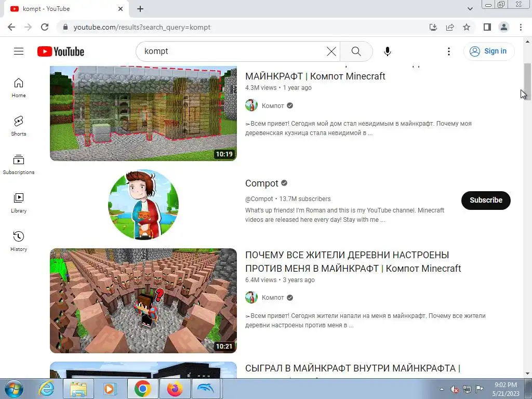Screen dimensions: 532x399
Task: Open the tab search dropdown arrow
Action: click(470, 9)
